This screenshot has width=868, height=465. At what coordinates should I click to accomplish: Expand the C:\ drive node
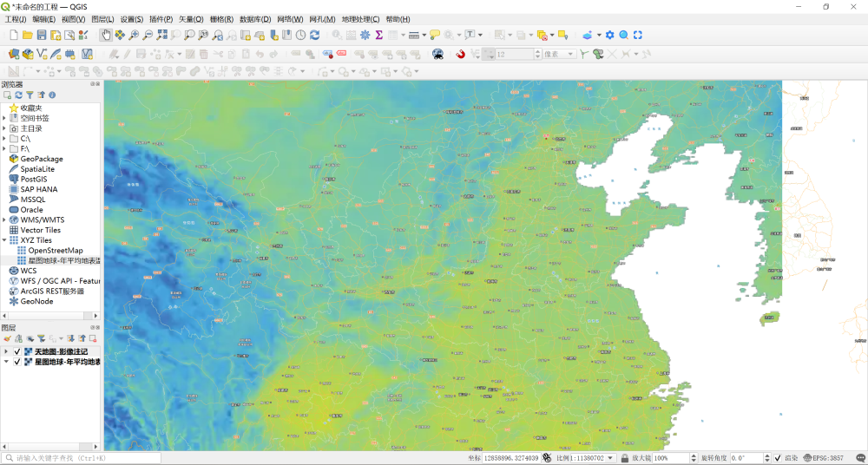[x=4, y=139]
